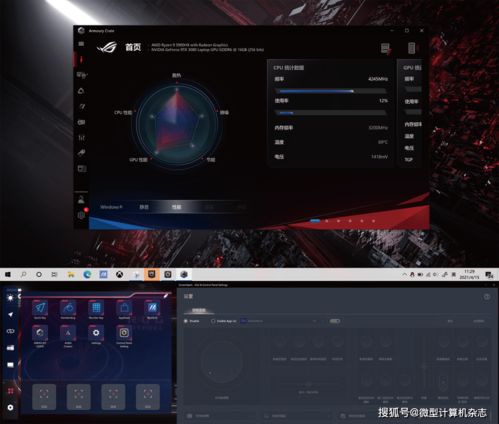The image size is (499, 424).
Task: Expand the app selection dropdown in Control Panel
Action: click(279, 321)
